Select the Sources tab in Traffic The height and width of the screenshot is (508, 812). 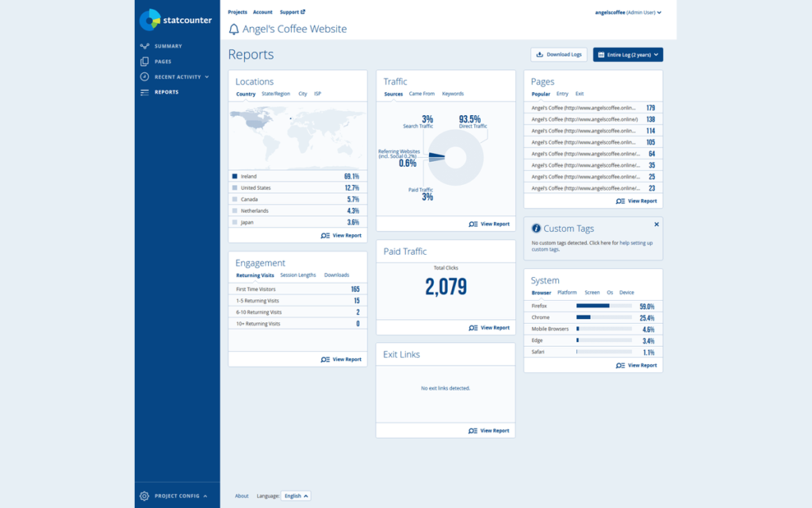[x=393, y=94]
